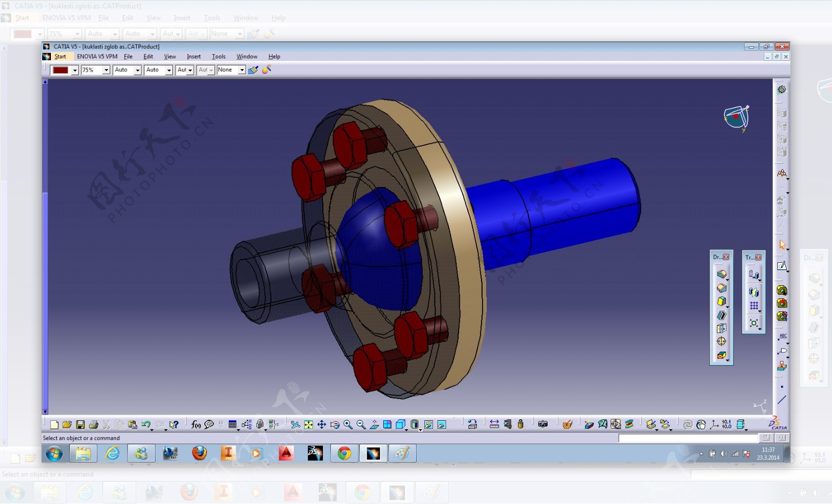Click the Shell icon in Dr... palette
The width and height of the screenshot is (832, 504).
coord(721,315)
